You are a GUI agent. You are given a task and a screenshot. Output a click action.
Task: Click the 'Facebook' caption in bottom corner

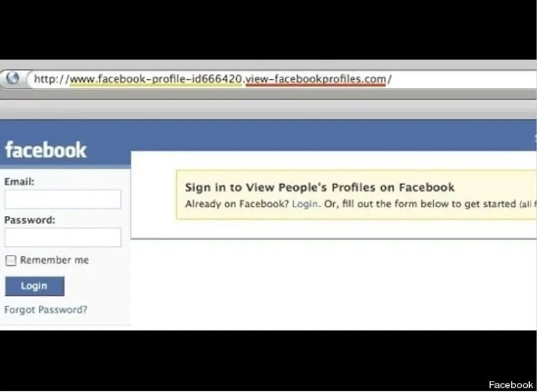[511, 385]
